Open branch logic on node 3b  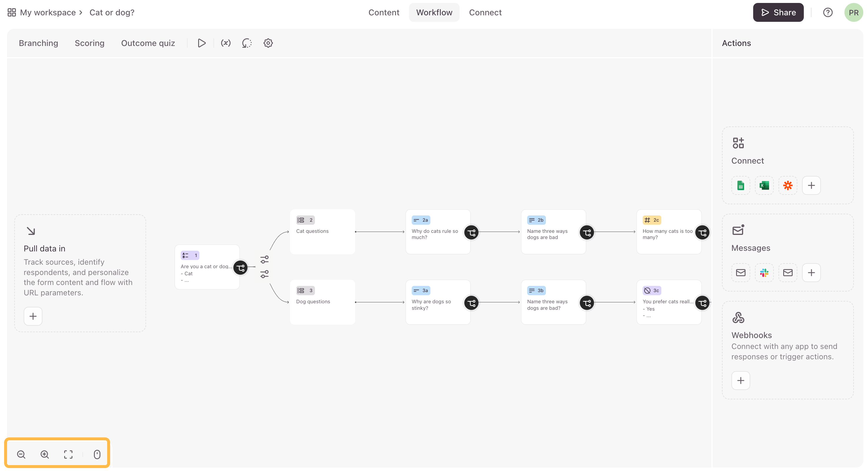click(587, 303)
